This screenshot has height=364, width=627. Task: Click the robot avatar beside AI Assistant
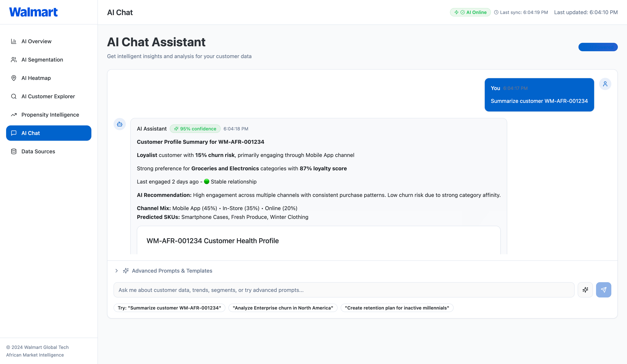(120, 124)
